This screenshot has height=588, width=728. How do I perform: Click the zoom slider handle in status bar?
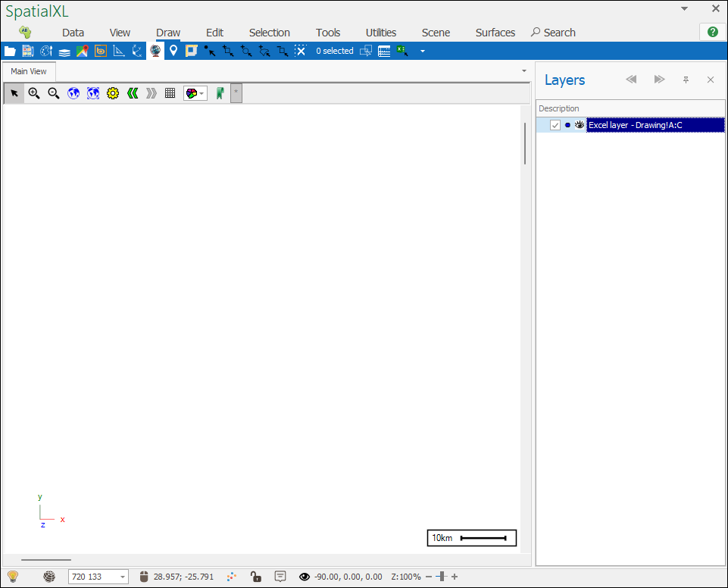pyautogui.click(x=441, y=577)
